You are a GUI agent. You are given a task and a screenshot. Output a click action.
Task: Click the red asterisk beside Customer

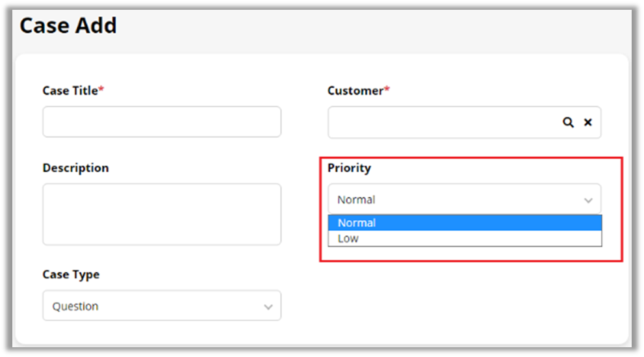point(387,90)
